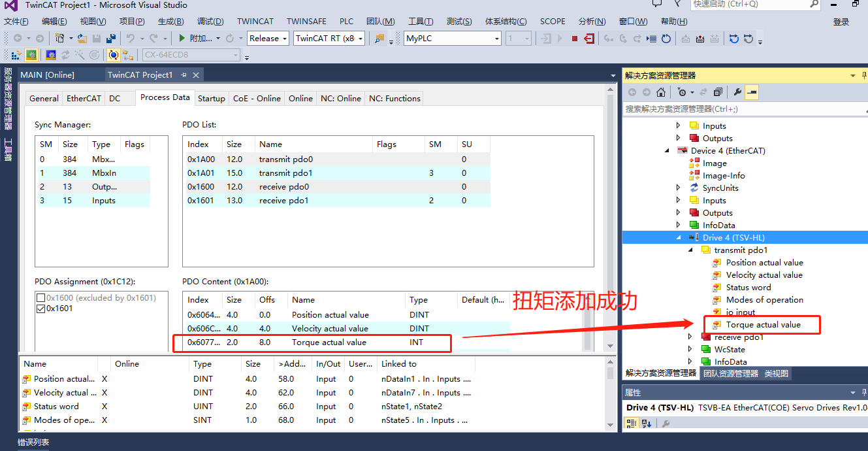
Task: Click the 登录 sign-in link
Action: click(x=841, y=22)
